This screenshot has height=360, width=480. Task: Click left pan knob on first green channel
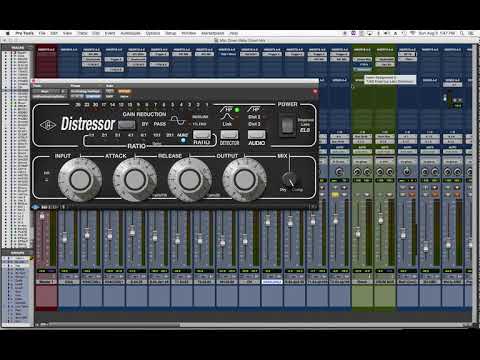point(357,172)
